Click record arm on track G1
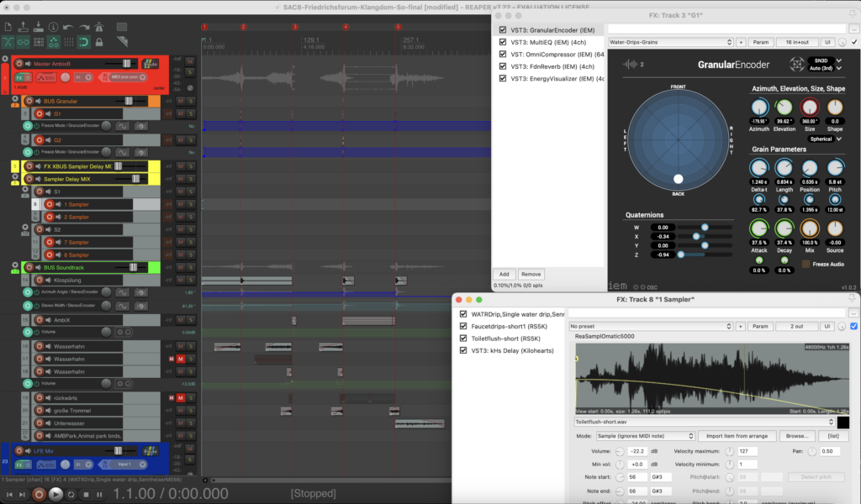Screen dimensions: 861x504 click(39, 113)
